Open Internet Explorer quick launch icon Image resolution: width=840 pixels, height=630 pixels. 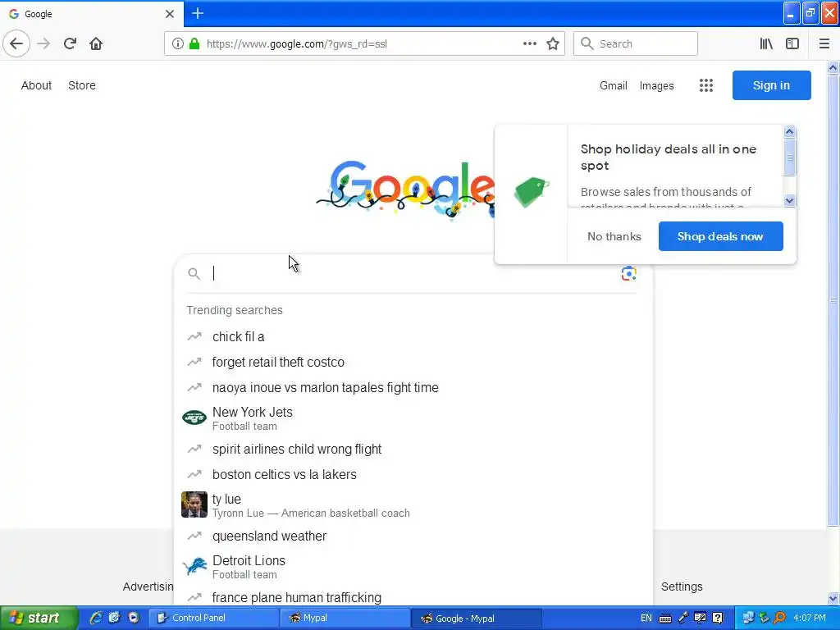pos(96,618)
